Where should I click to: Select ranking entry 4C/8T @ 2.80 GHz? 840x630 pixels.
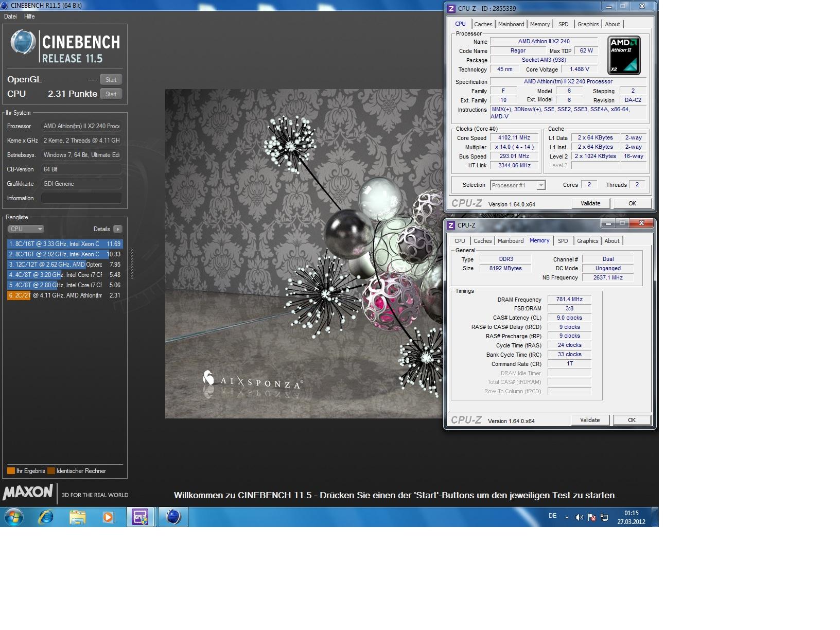click(x=65, y=285)
